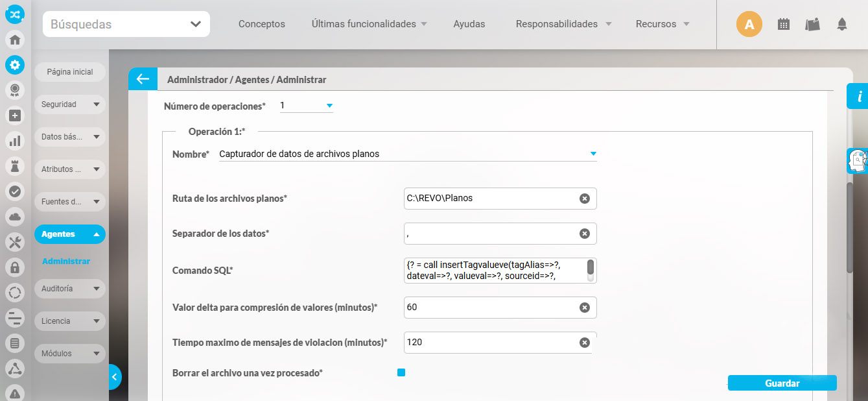Go to Página inicial
868x401 pixels.
(x=70, y=72)
